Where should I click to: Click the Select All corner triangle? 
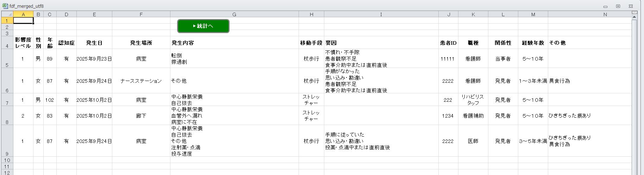(x=7, y=14)
